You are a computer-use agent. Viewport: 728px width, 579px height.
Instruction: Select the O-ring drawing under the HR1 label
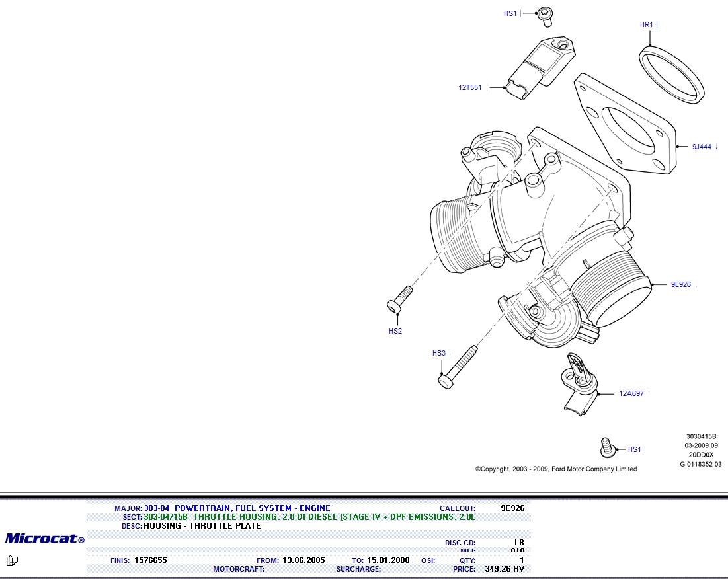pyautogui.click(x=671, y=73)
